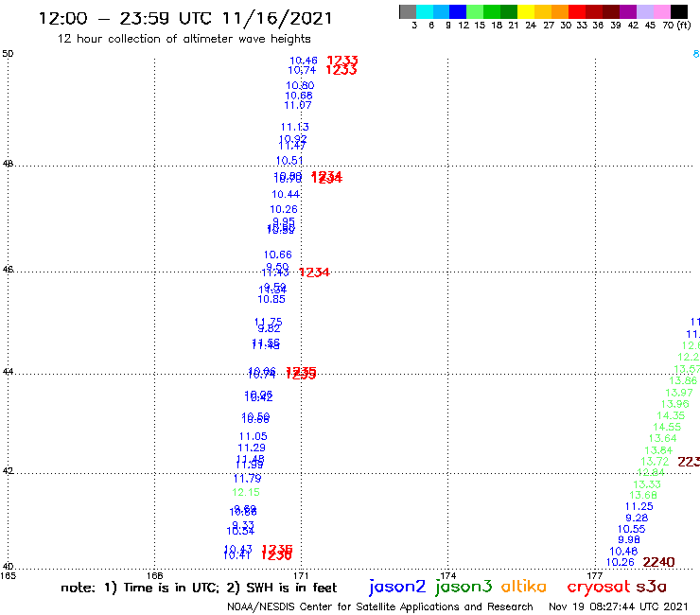Click the wave height value 13.64
Image resolution: width=700 pixels, height=615 pixels.
[662, 439]
